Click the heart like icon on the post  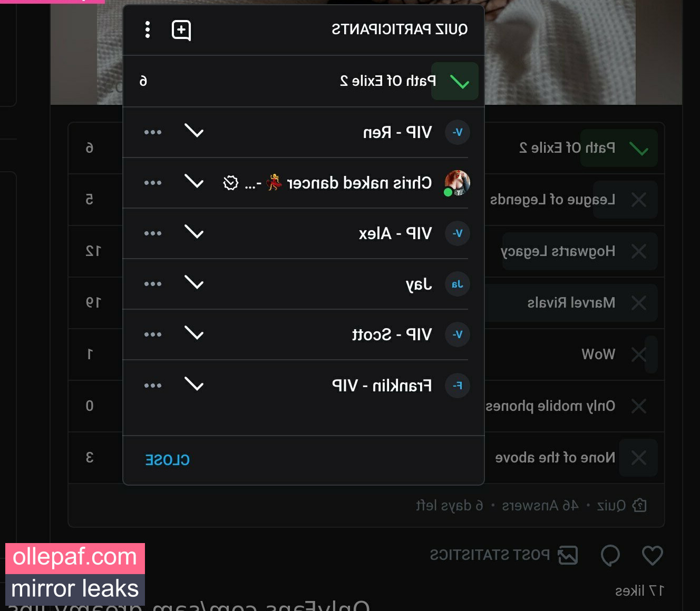652,555
